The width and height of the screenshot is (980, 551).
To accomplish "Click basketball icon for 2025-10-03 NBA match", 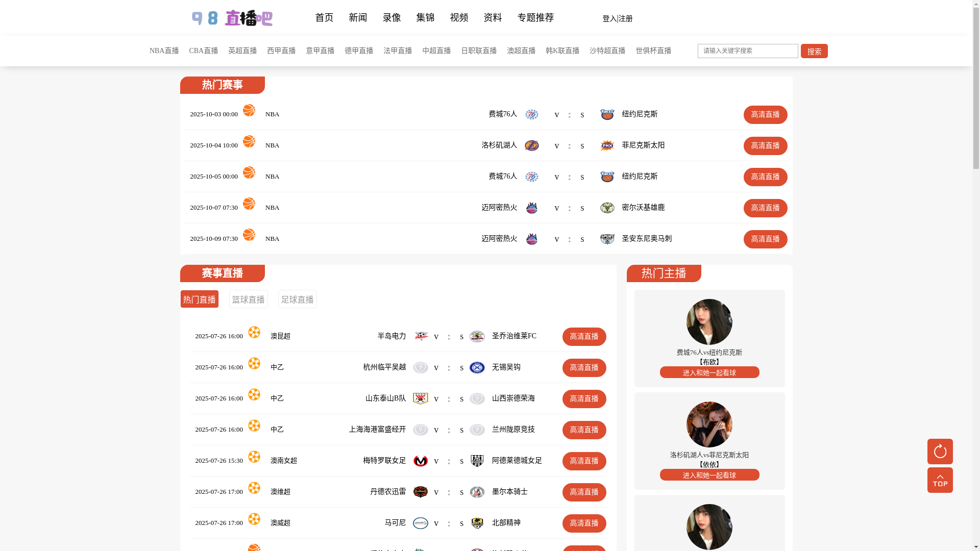I will (249, 110).
